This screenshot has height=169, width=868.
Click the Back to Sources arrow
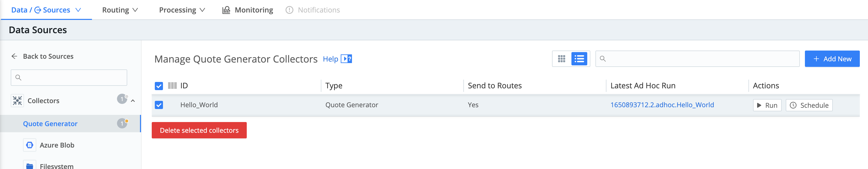tap(14, 56)
